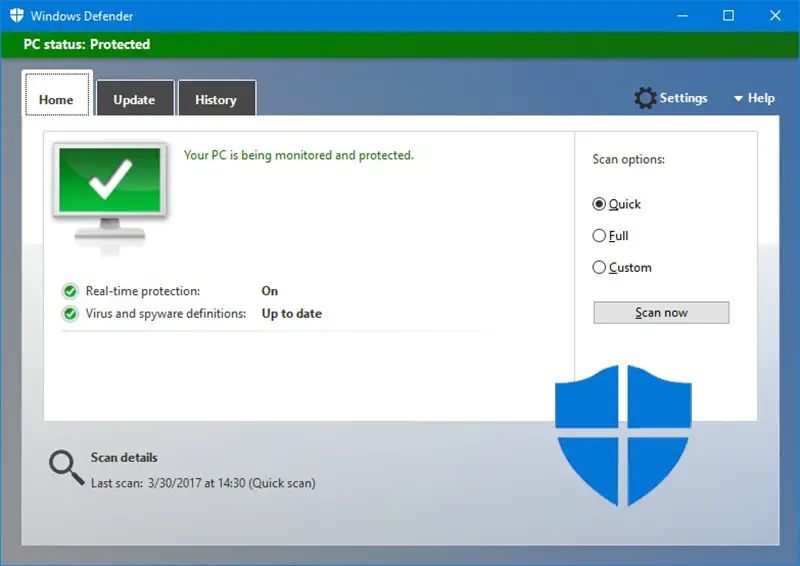
Task: Click the 'Last scan: 3/30/2017' line
Action: click(203, 483)
